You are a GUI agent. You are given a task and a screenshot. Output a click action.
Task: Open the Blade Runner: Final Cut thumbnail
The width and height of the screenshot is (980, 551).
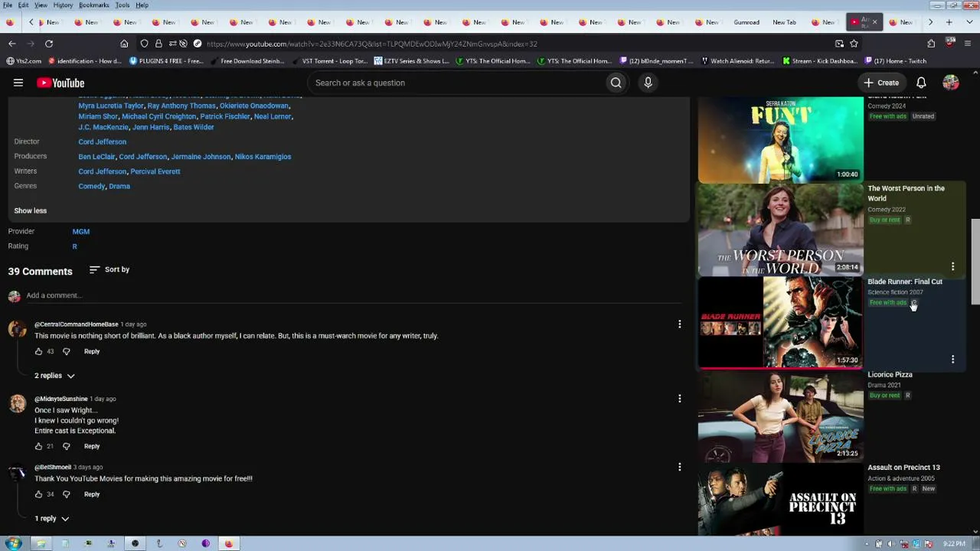pyautogui.click(x=780, y=322)
